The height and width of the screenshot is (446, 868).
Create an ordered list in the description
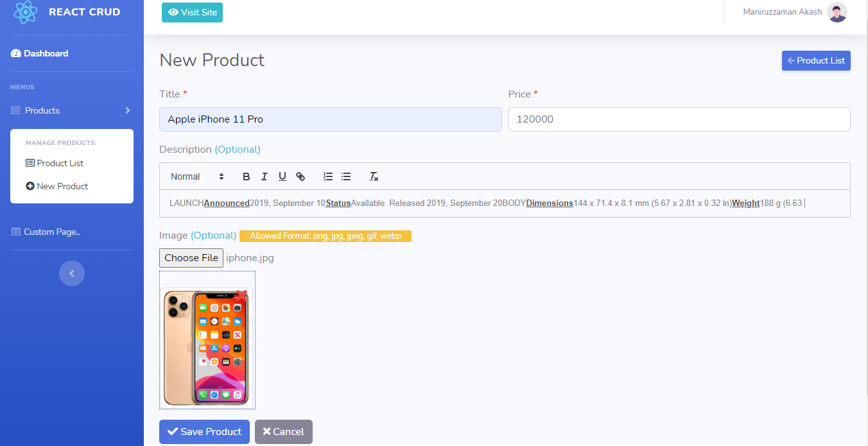pyautogui.click(x=327, y=176)
